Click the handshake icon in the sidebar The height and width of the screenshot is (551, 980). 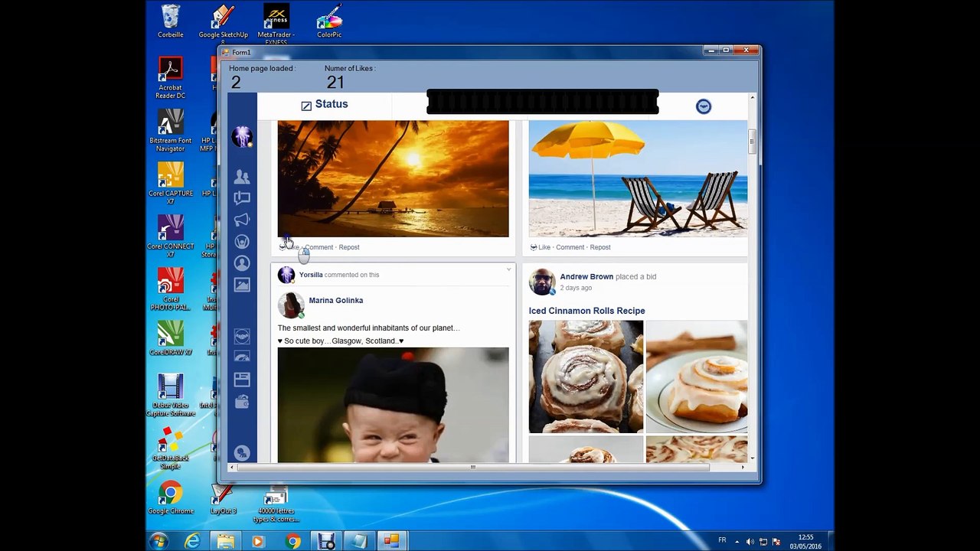(x=242, y=336)
